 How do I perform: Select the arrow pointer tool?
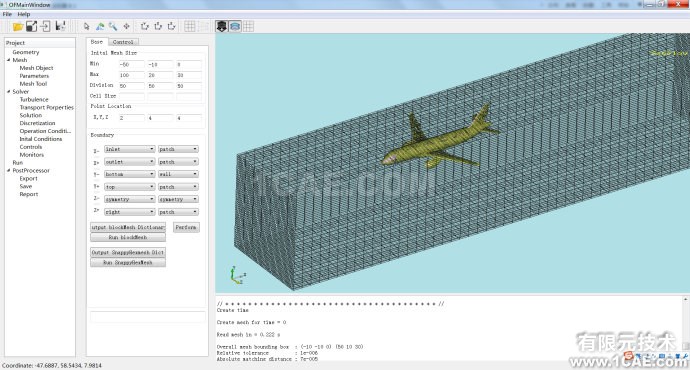[x=87, y=26]
